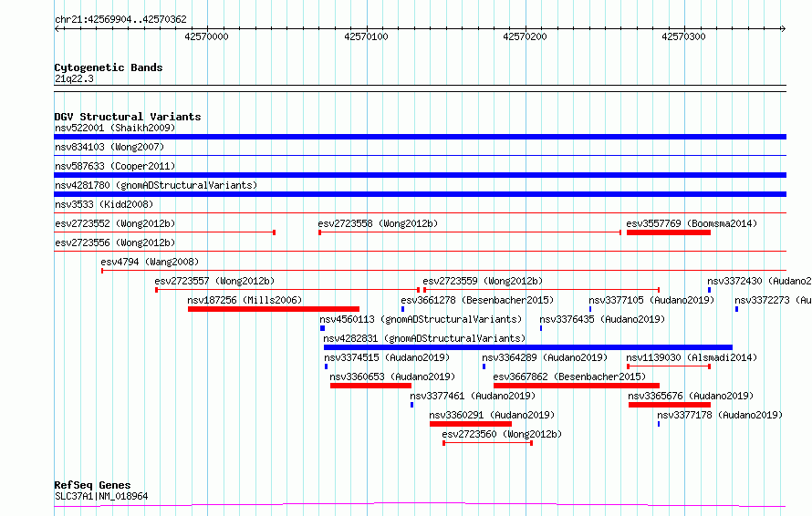This screenshot has width=812, height=516.
Task: Click the 42570000 ruler position label
Action: pyautogui.click(x=206, y=36)
